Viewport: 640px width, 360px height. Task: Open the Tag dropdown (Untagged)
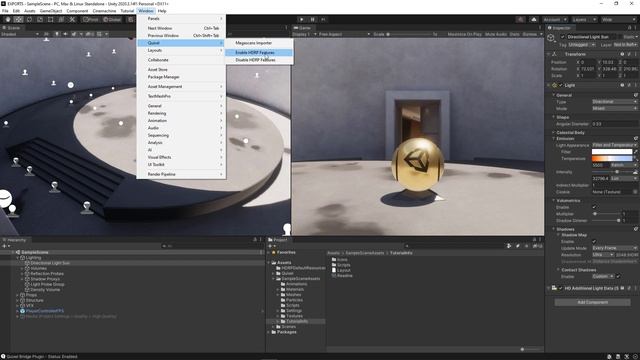[x=581, y=44]
